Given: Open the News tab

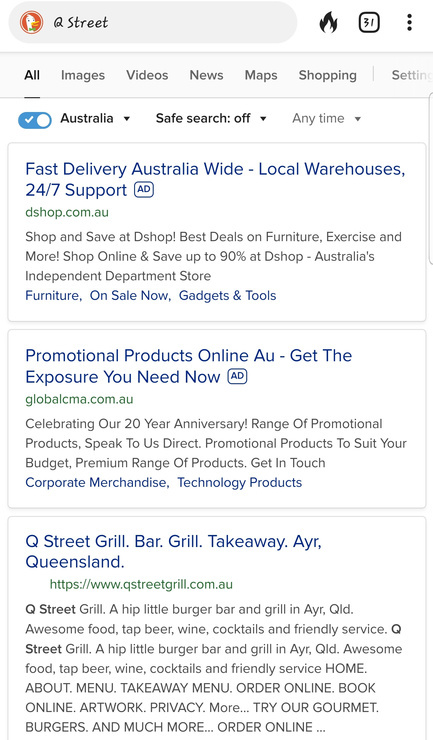Looking at the screenshot, I should click(x=206, y=75).
